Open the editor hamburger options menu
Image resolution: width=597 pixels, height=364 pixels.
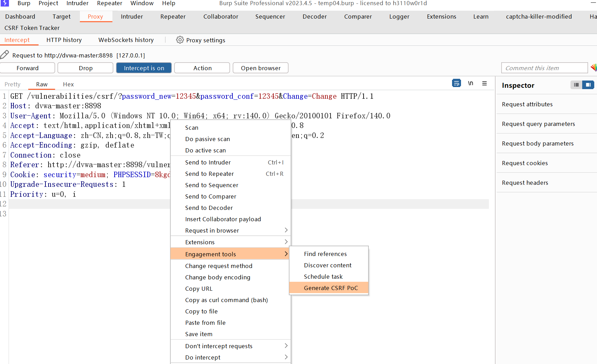pyautogui.click(x=484, y=83)
